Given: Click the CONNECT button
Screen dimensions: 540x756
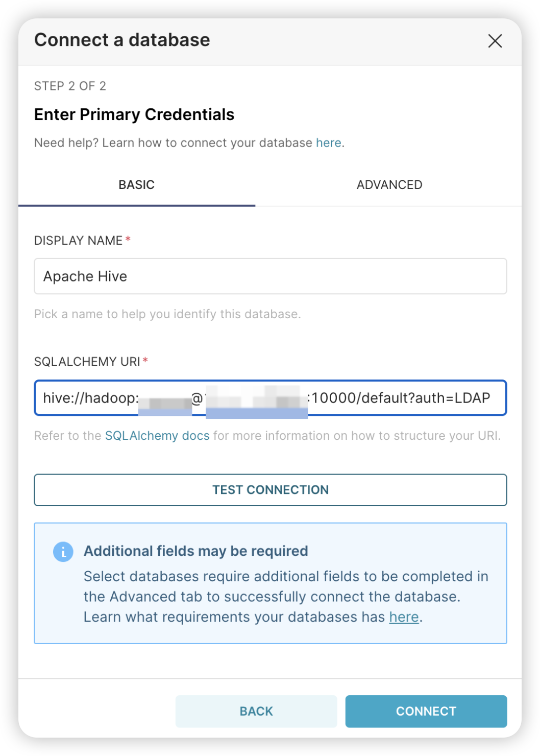Looking at the screenshot, I should click(426, 711).
